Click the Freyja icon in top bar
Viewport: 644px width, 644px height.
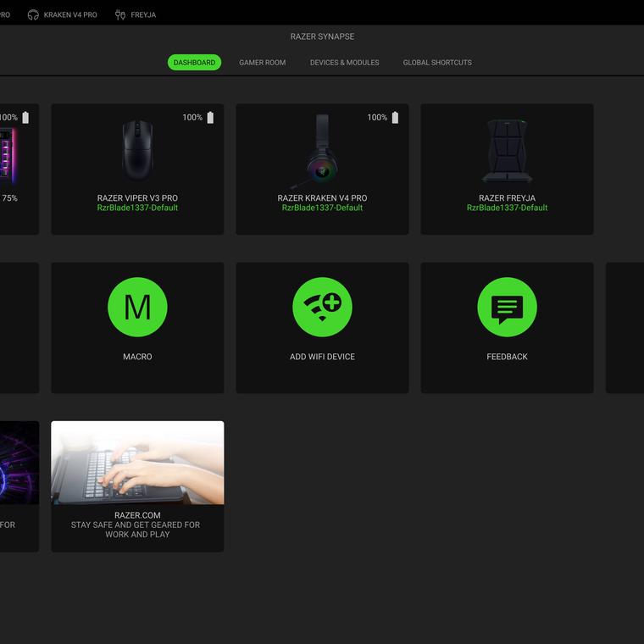coord(119,14)
